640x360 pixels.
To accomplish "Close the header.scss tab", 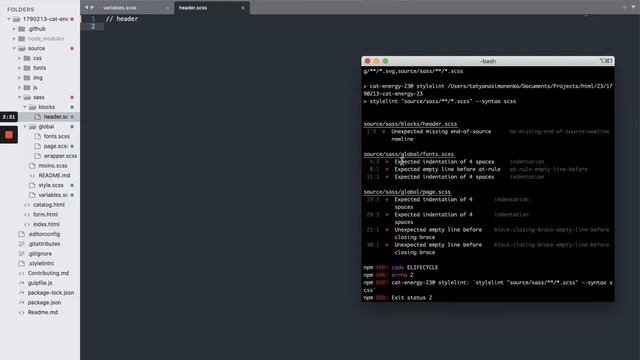I will pyautogui.click(x=243, y=8).
